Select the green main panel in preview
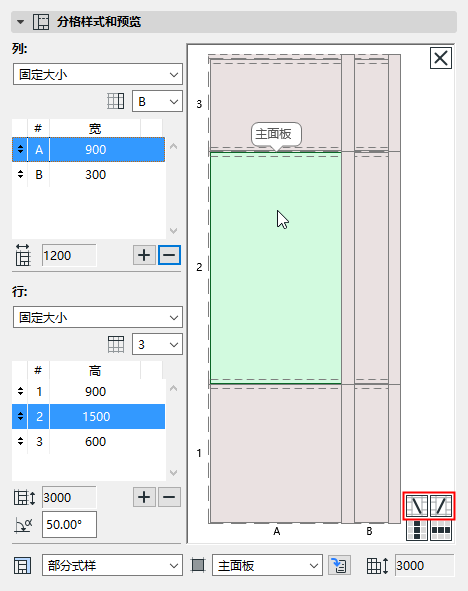 pyautogui.click(x=275, y=268)
